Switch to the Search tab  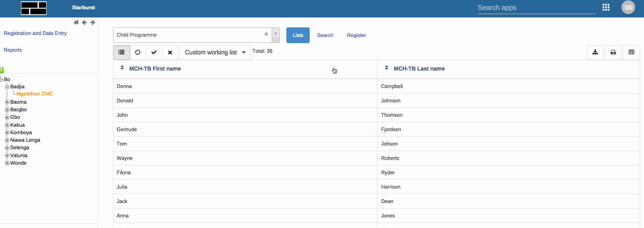click(325, 35)
